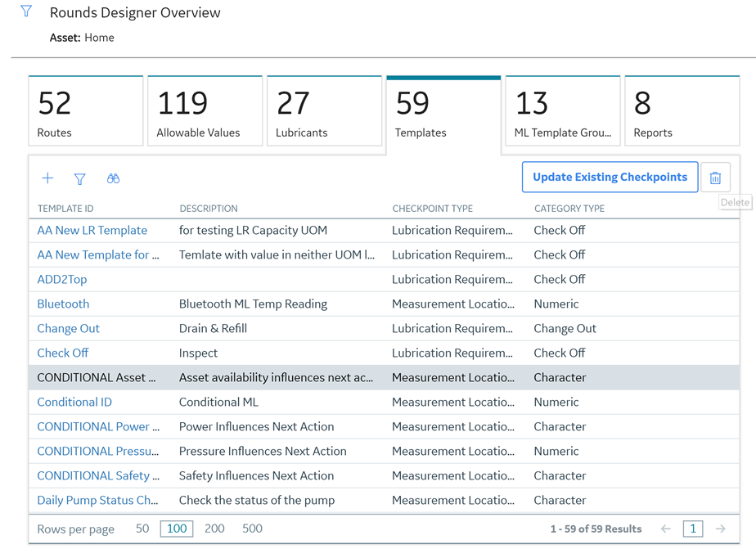Screen dimensions: 756x549
Task: Search templates using binoculars icon
Action: [x=113, y=178]
